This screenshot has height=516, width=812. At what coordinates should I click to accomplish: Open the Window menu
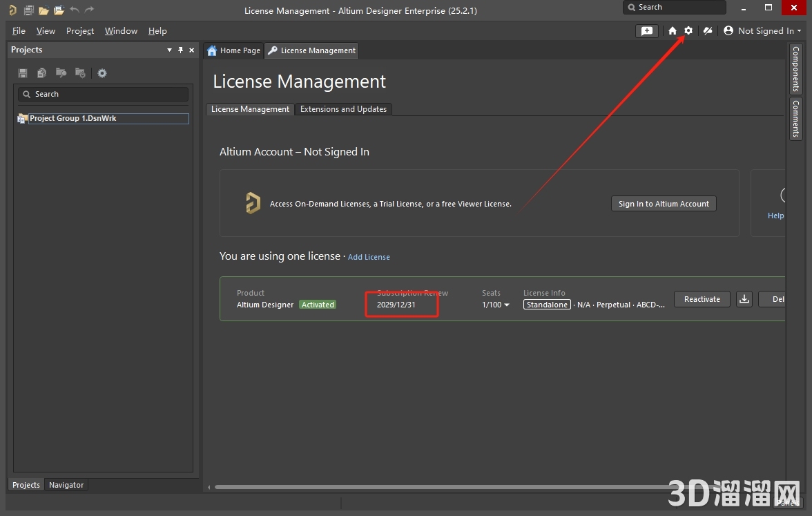(x=121, y=31)
